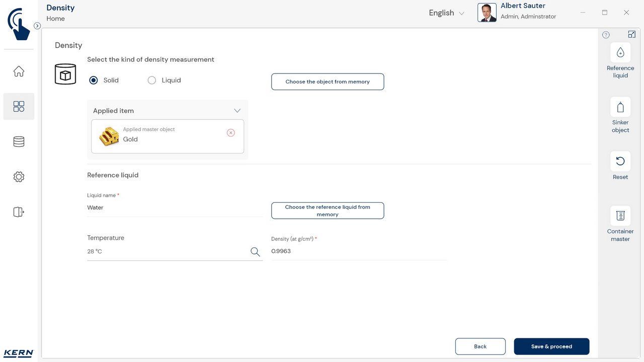Click the Sinker object icon
The width and height of the screenshot is (644, 362).
(620, 107)
